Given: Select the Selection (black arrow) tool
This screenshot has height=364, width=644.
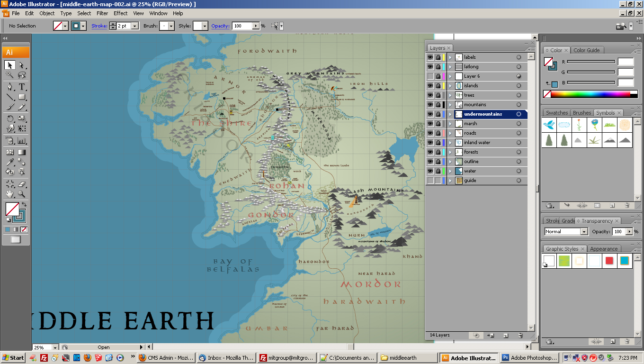Looking at the screenshot, I should click(x=10, y=65).
